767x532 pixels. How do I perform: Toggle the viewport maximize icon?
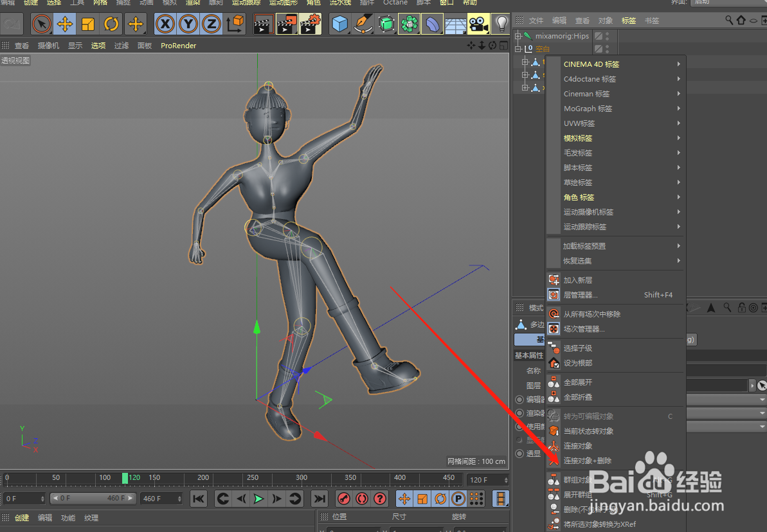click(503, 46)
